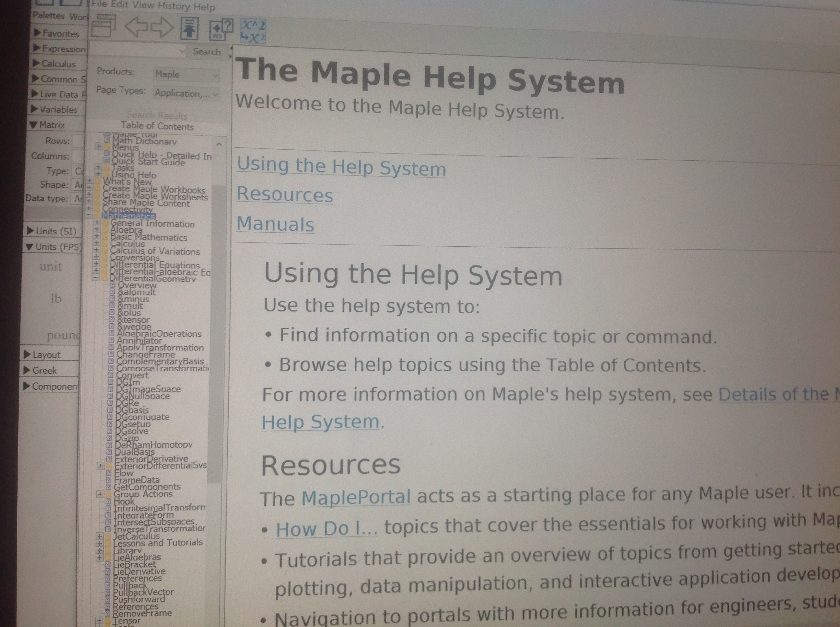
Task: Open the 'Using the Help System' link
Action: (x=341, y=166)
